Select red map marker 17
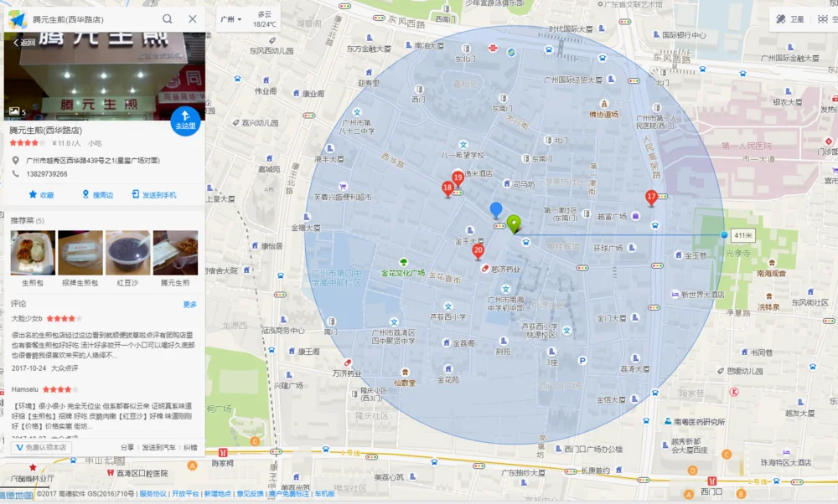The image size is (838, 504). pyautogui.click(x=651, y=198)
